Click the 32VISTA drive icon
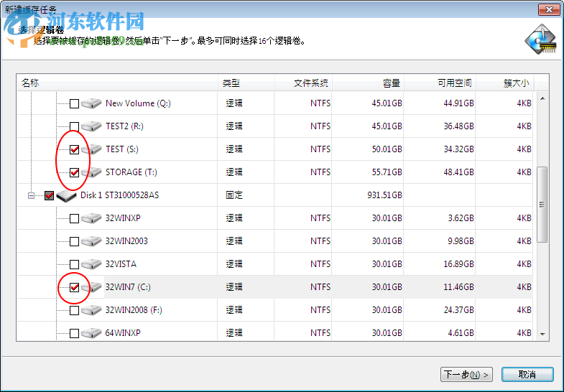 (91, 264)
